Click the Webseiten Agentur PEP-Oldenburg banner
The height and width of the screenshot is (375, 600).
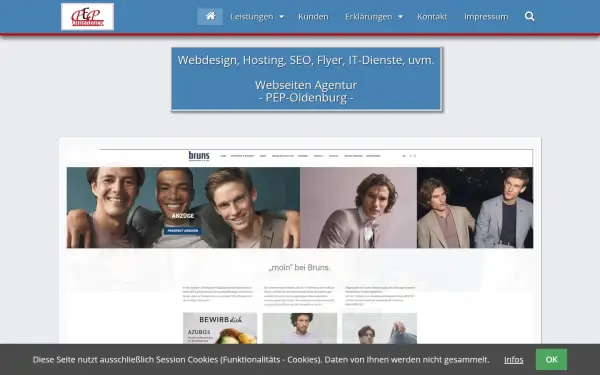click(306, 79)
